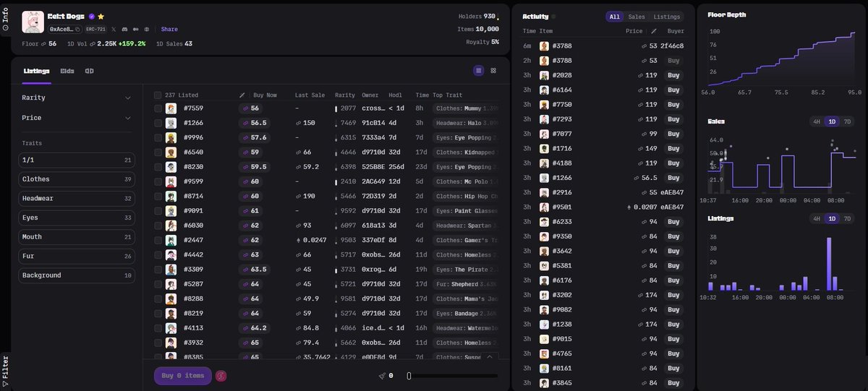
Task: Toggle the select-all 237 Listed checkbox
Action: tap(158, 95)
